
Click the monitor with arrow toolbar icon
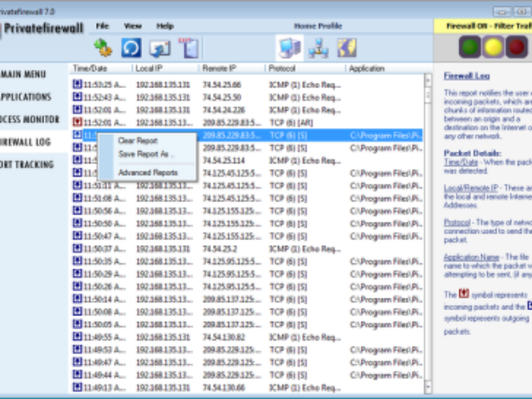click(x=160, y=48)
